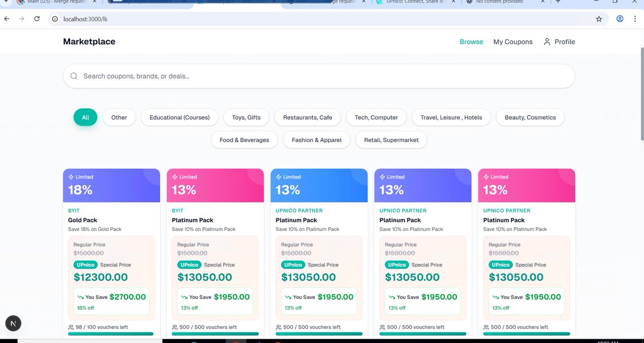Filter by Restaurants, Cafe

[x=308, y=117]
